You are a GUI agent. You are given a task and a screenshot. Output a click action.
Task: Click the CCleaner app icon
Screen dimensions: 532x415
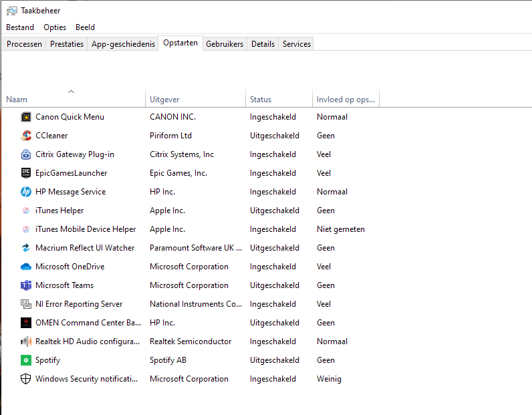26,136
